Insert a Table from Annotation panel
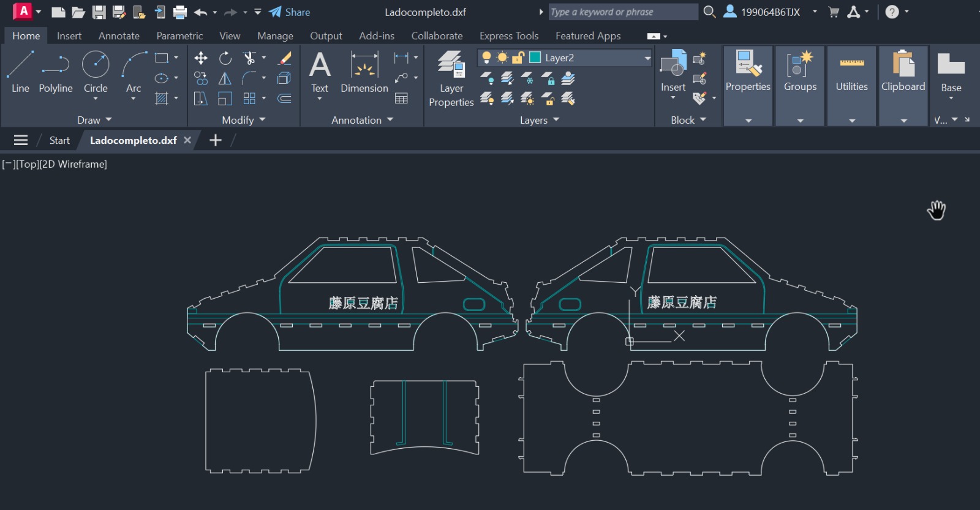Viewport: 980px width, 510px height. pos(401,99)
